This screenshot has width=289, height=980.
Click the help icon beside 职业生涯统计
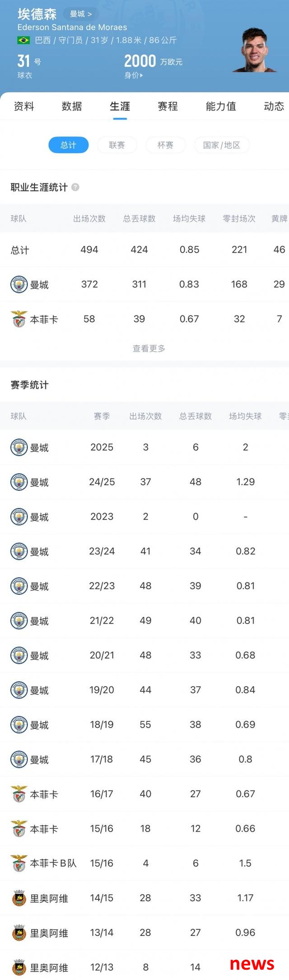(x=75, y=187)
